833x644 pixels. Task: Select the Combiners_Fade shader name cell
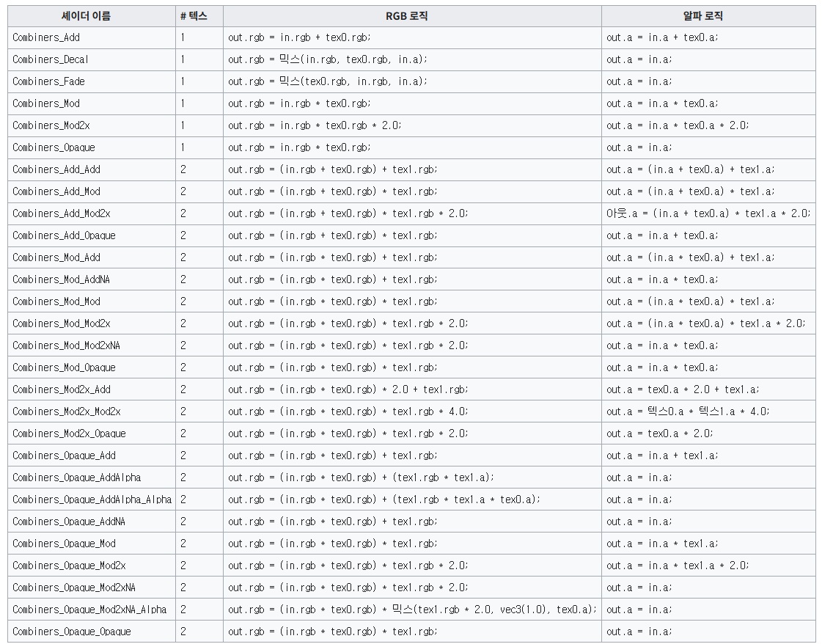(48, 81)
